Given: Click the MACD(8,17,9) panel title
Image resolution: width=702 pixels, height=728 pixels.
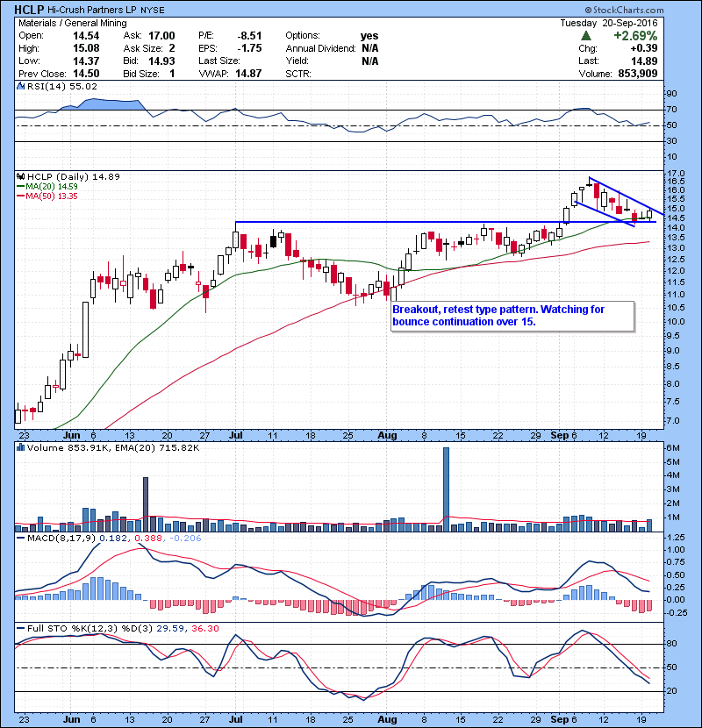Looking at the screenshot, I should (x=61, y=539).
